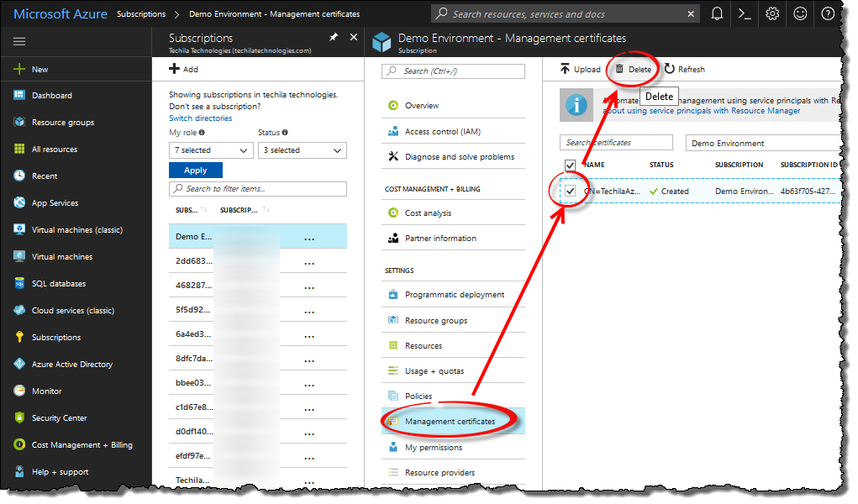Open Usage + quotas setting
This screenshot has height=504, width=858.
pos(453,371)
